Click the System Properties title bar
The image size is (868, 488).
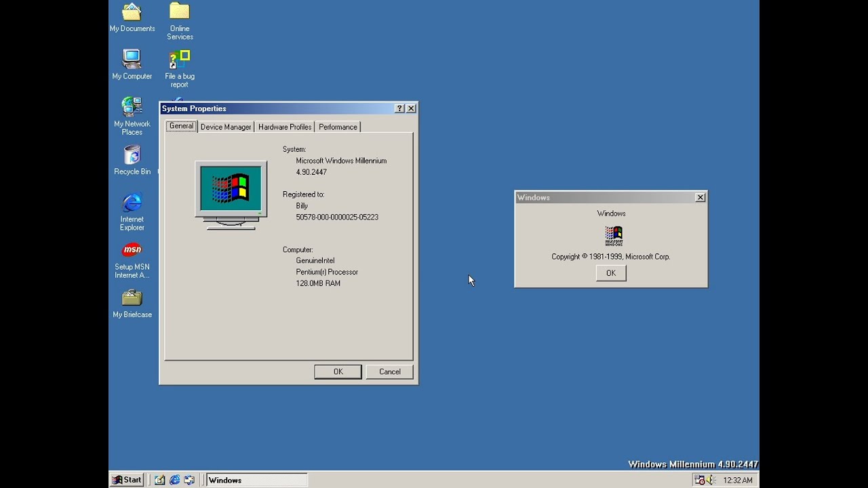(288, 108)
